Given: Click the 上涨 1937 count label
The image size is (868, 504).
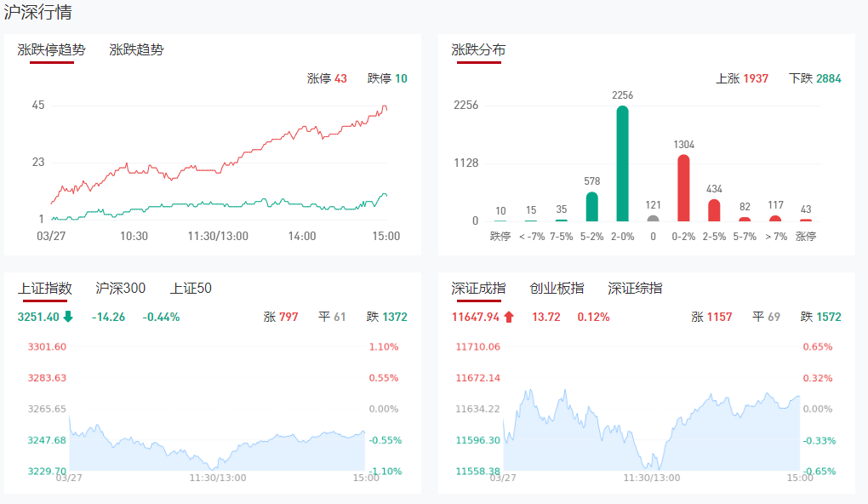Looking at the screenshot, I should pos(742,78).
